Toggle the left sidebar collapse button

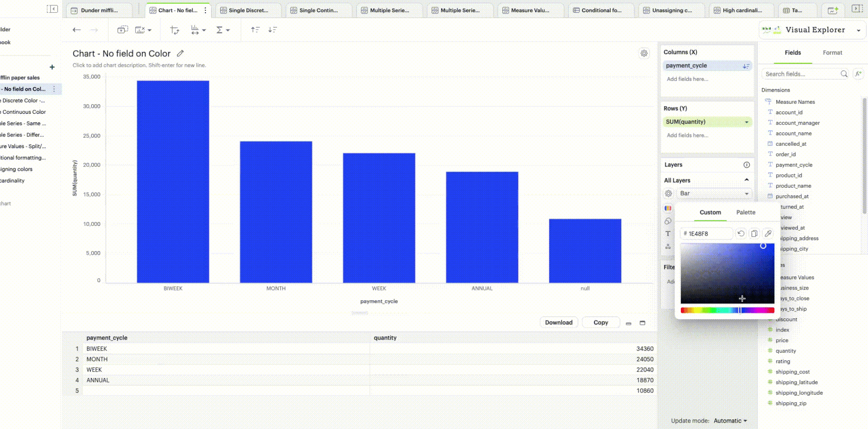click(x=52, y=9)
